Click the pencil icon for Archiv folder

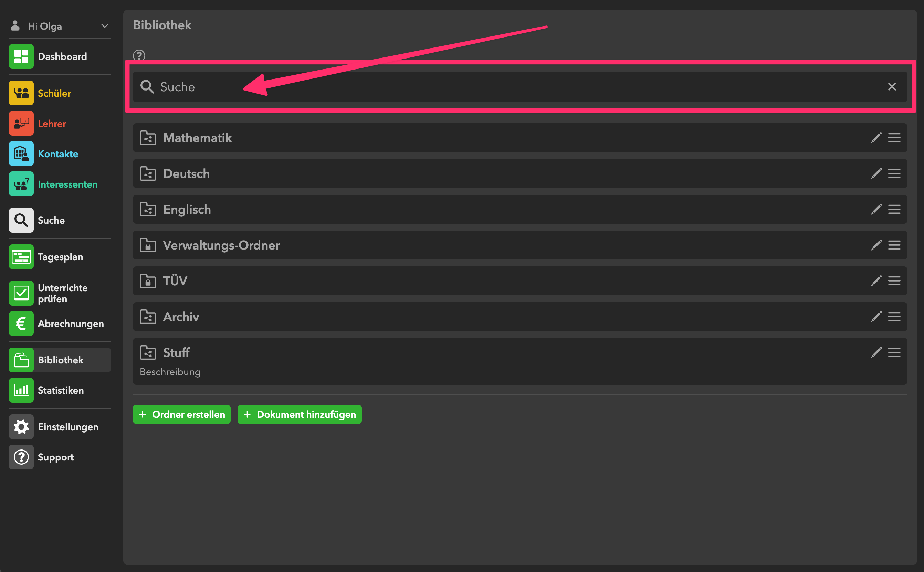pos(876,317)
